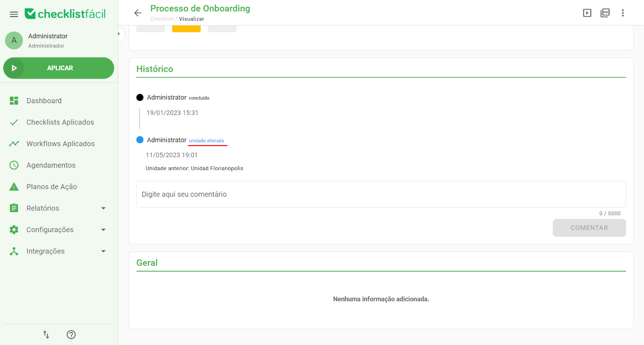The width and height of the screenshot is (644, 345).
Task: Open the three-dot more options menu
Action: click(623, 13)
